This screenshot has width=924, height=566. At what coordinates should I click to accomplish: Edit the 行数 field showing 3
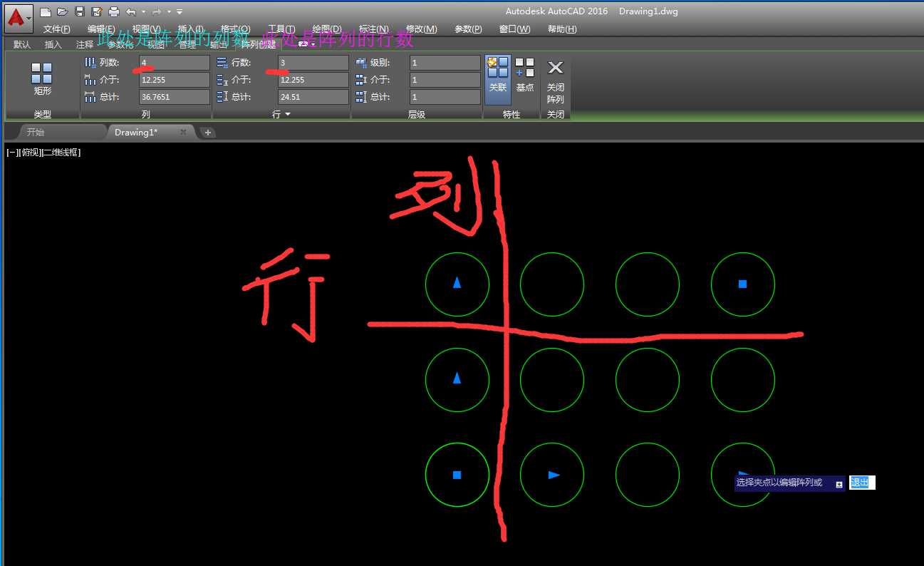313,63
